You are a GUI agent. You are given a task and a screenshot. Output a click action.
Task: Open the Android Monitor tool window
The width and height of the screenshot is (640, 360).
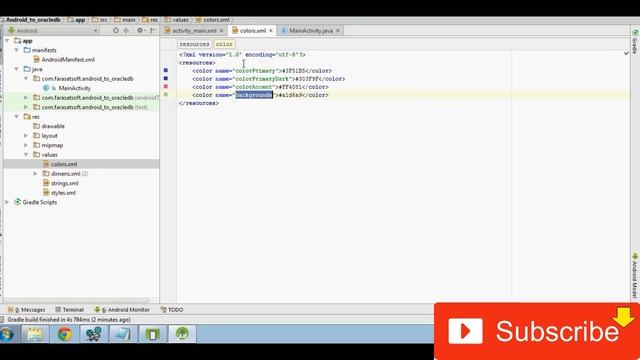click(x=122, y=310)
